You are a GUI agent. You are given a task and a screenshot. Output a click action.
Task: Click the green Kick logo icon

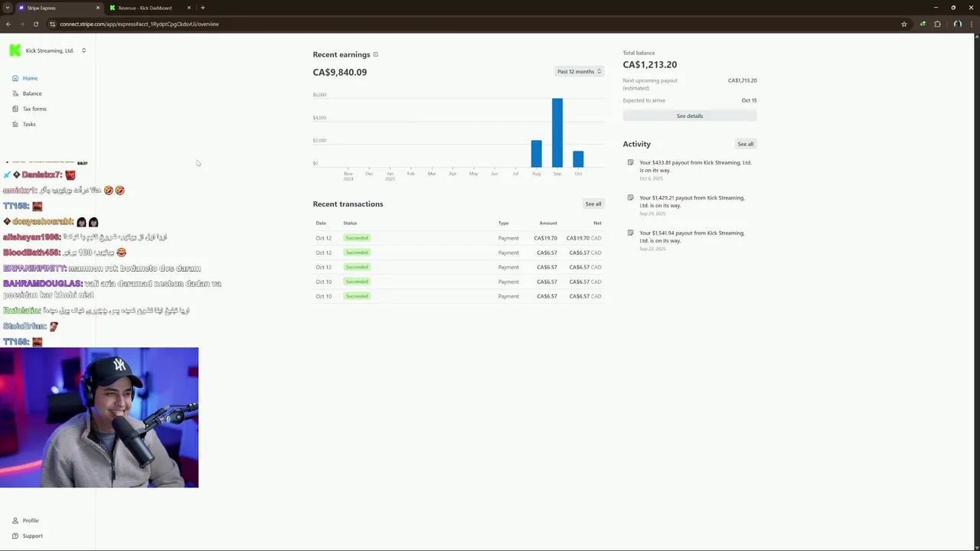[15, 51]
